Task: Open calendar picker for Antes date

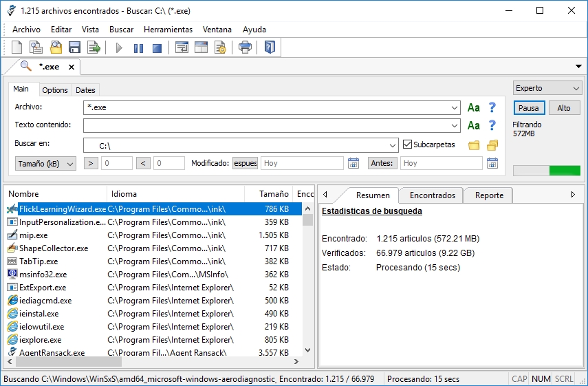Action: click(x=492, y=163)
